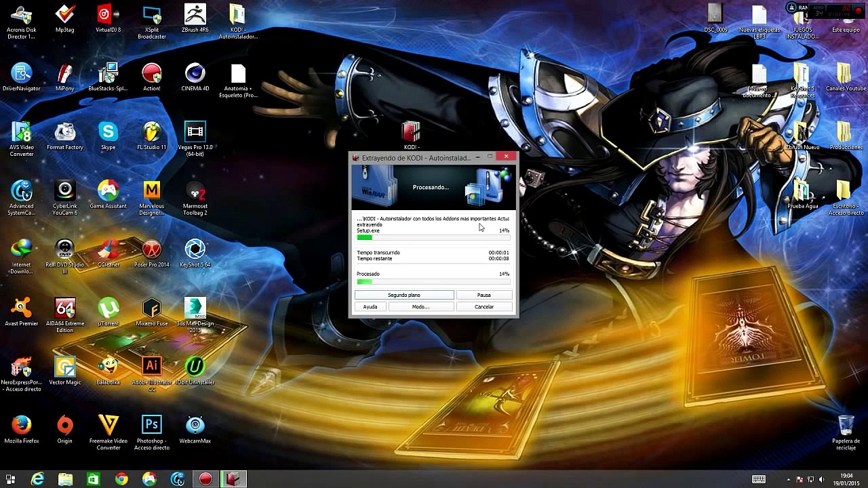Open Ayuda in the WinRAR dialog
This screenshot has height=488, width=868.
point(370,307)
